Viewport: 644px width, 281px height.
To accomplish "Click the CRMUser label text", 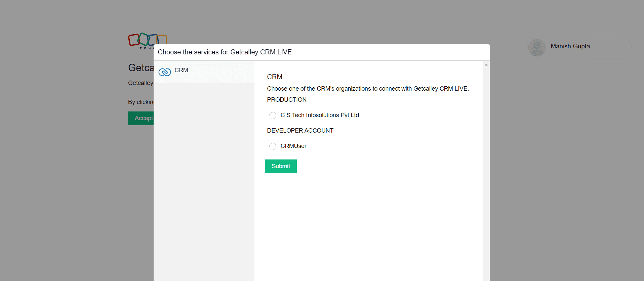I will [x=293, y=146].
